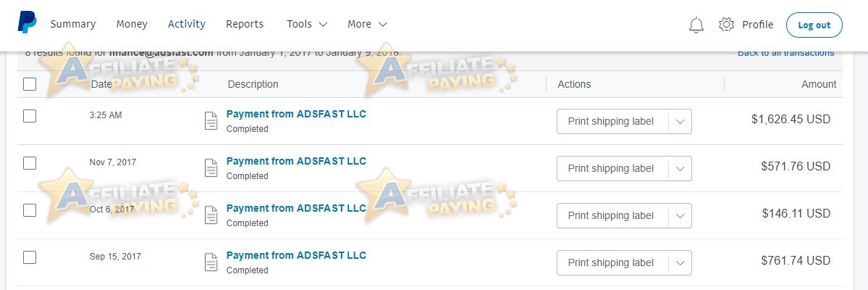Screen dimensions: 868x290
Task: Check the box for Nov 7, 2017 transaction
Action: (30, 163)
